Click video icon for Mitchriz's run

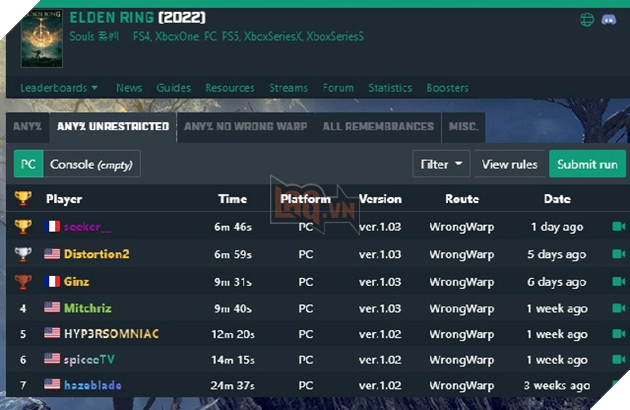point(617,308)
